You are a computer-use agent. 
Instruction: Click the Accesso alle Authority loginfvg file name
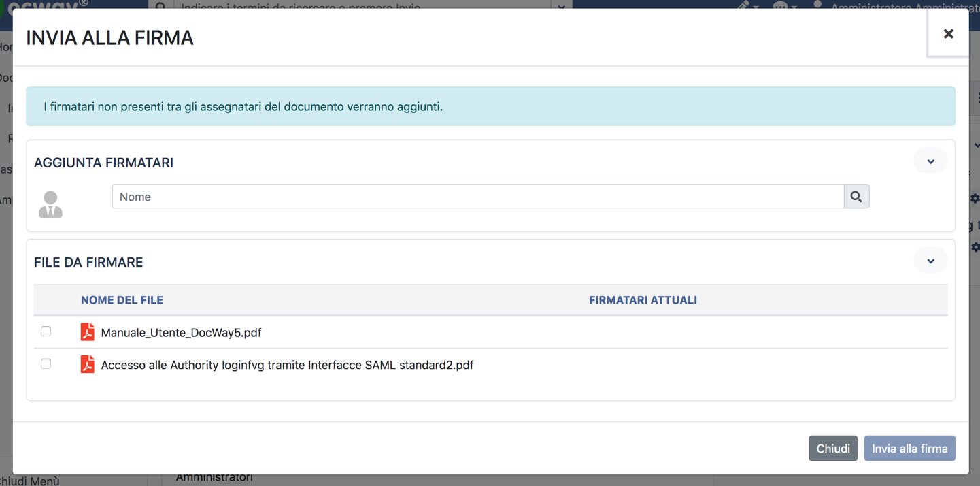[287, 366]
